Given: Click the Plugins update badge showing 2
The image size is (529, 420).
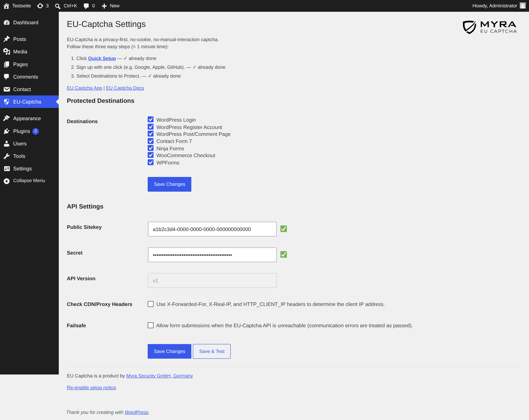Looking at the screenshot, I should coord(36,131).
